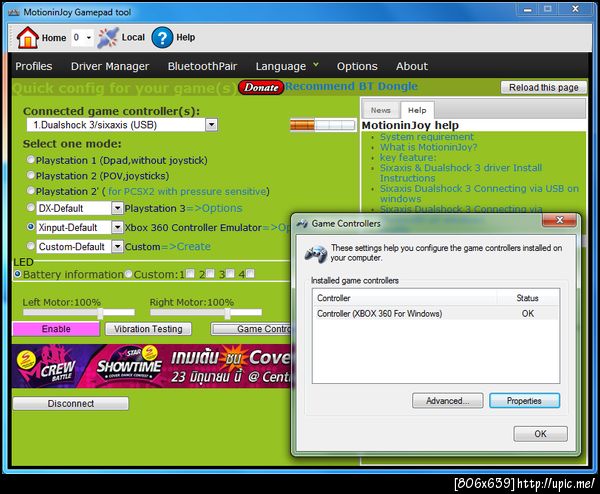Choose Battery information LED option

click(18, 274)
